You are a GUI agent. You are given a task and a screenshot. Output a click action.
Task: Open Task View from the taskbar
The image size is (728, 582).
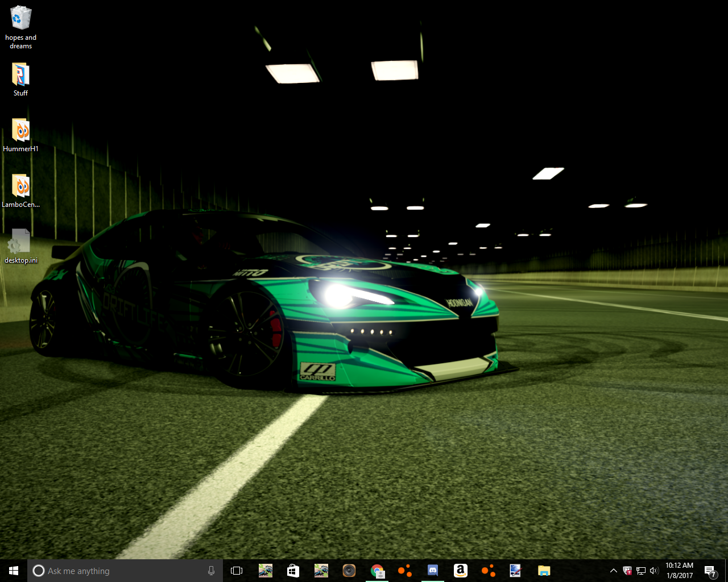point(237,571)
